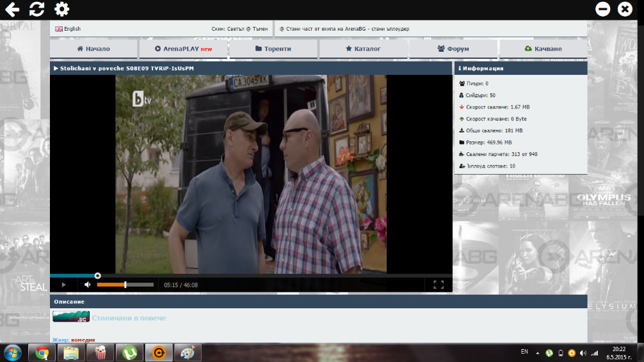Click the Скорост качване 0 Byte row

click(x=492, y=119)
